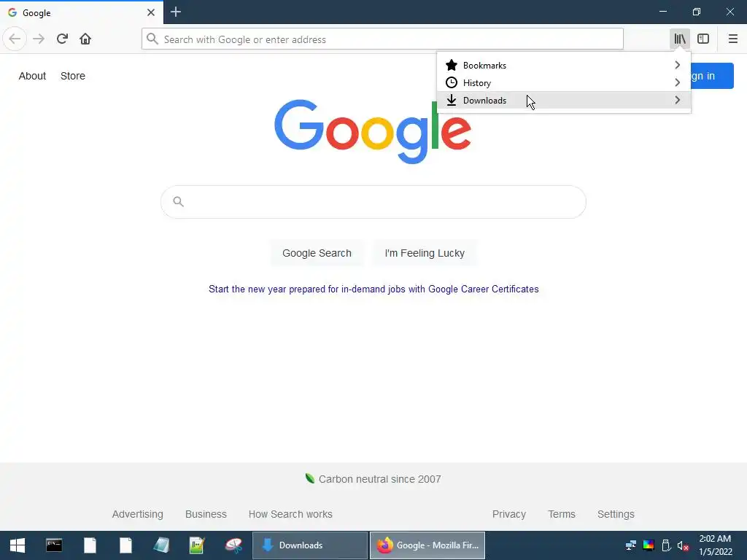Show sidebars using the sidebar icon
This screenshot has width=747, height=560.
click(703, 39)
